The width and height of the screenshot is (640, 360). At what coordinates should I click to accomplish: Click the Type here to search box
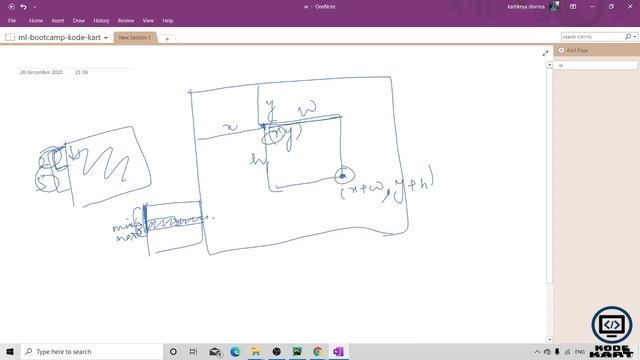[x=92, y=351]
